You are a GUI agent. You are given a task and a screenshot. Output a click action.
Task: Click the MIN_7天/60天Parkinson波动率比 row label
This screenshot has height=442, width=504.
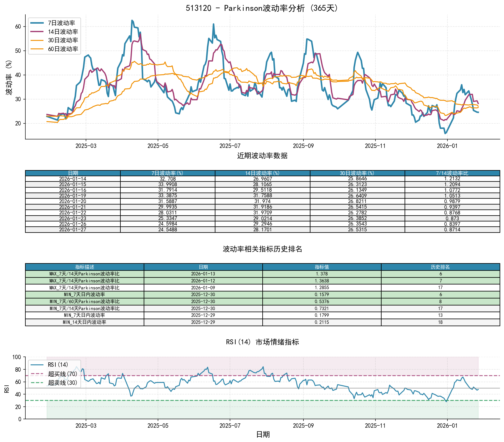[85, 301]
